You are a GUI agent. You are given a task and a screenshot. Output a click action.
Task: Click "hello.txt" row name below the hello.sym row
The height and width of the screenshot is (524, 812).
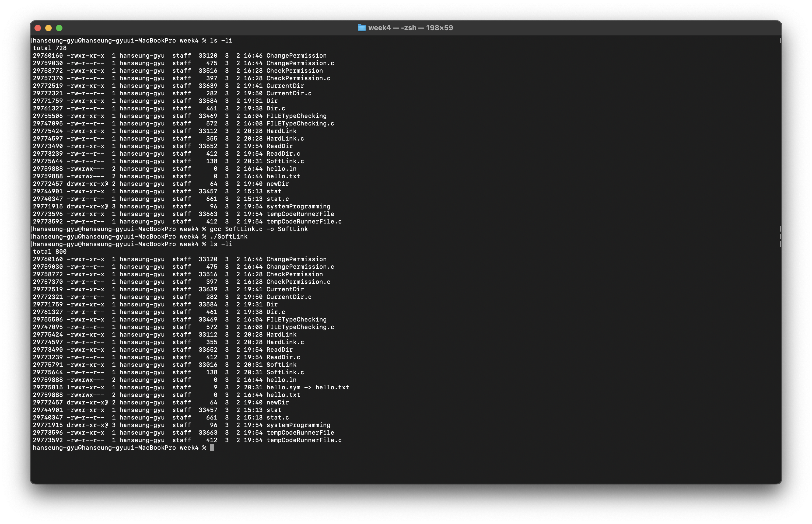[x=283, y=395]
